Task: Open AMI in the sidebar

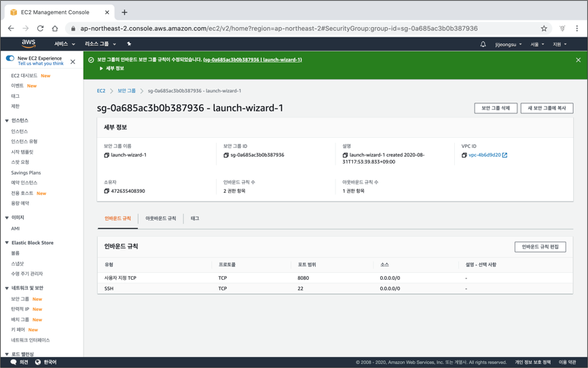Action: [x=16, y=228]
